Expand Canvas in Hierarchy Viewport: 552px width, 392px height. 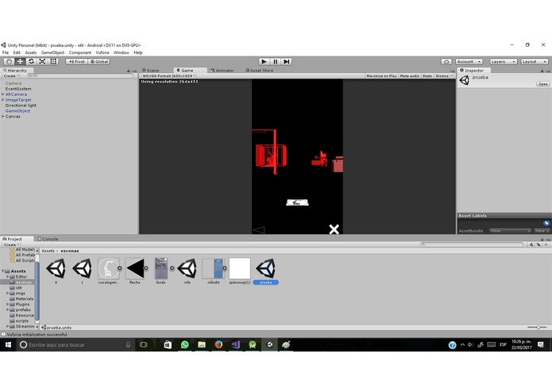click(x=3, y=117)
